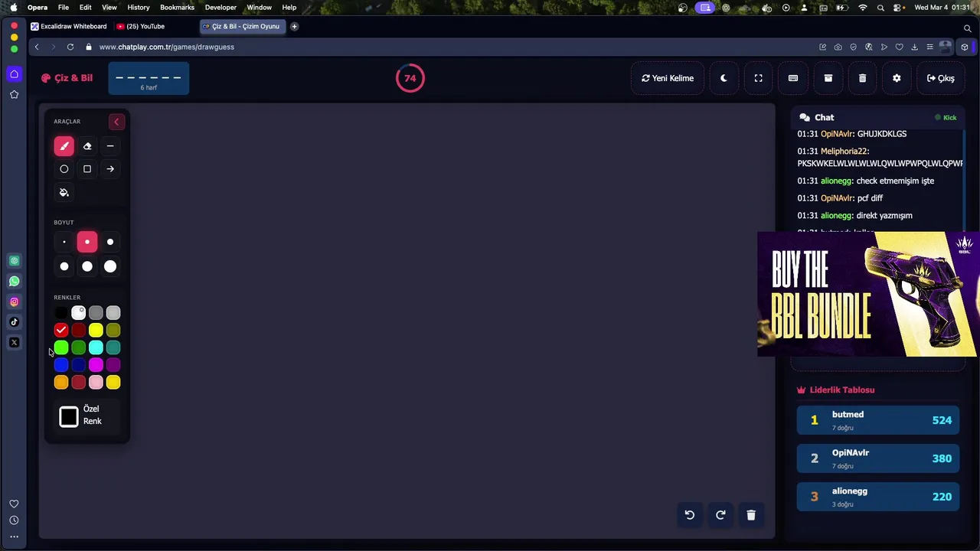
Task: Click the archive box icon in the header
Action: pyautogui.click(x=828, y=78)
